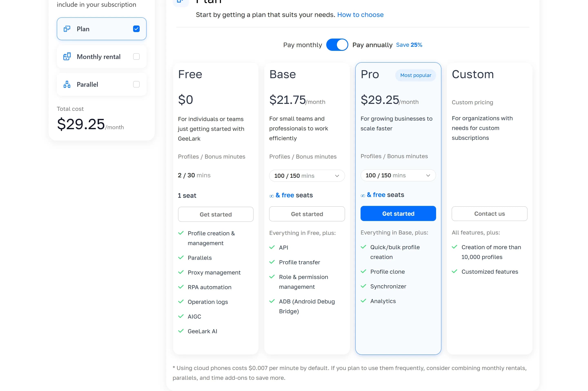588x391 pixels.
Task: Select the Plan sidebar item
Action: point(101,29)
